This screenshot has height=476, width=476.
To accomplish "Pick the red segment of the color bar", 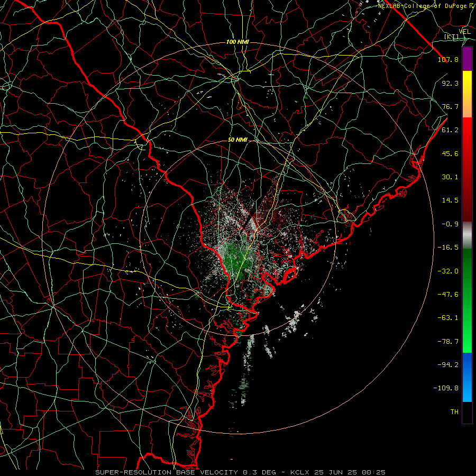I will tap(467, 169).
